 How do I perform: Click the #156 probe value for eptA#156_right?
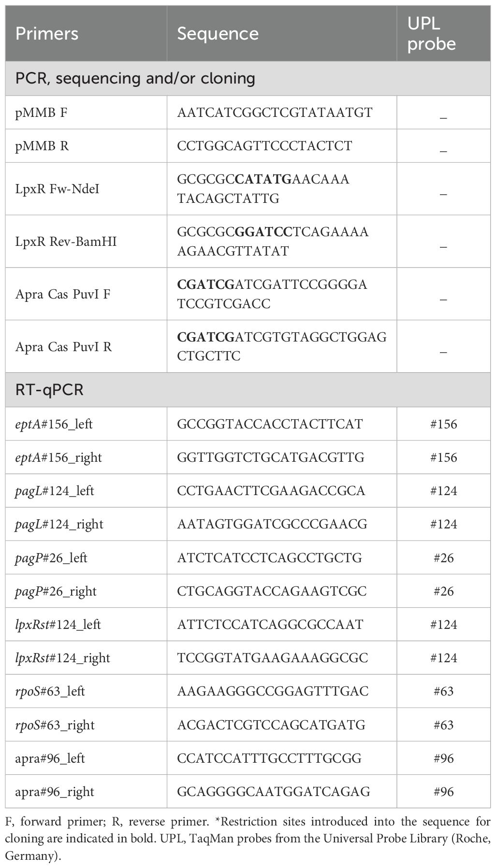(x=443, y=457)
